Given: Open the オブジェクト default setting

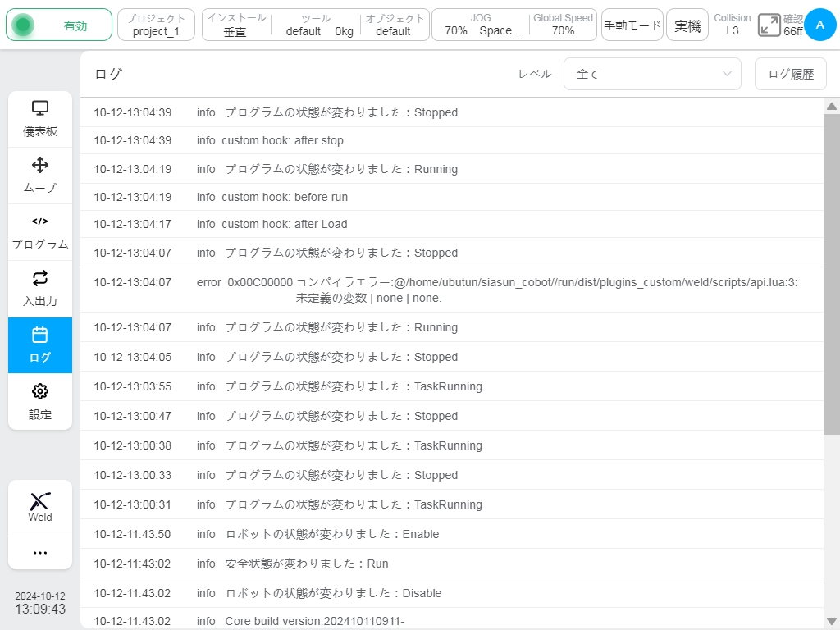Looking at the screenshot, I should [395, 25].
